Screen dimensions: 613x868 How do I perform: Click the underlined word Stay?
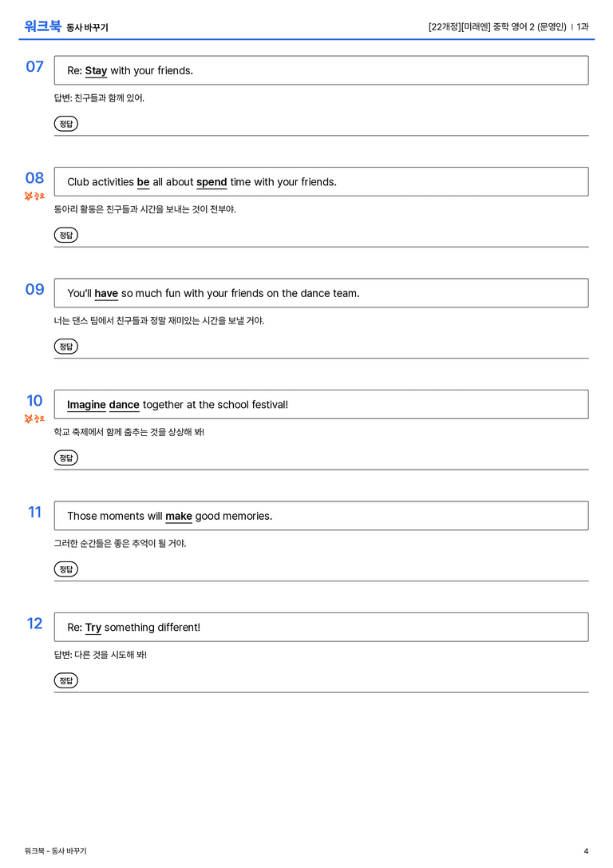tap(96, 71)
